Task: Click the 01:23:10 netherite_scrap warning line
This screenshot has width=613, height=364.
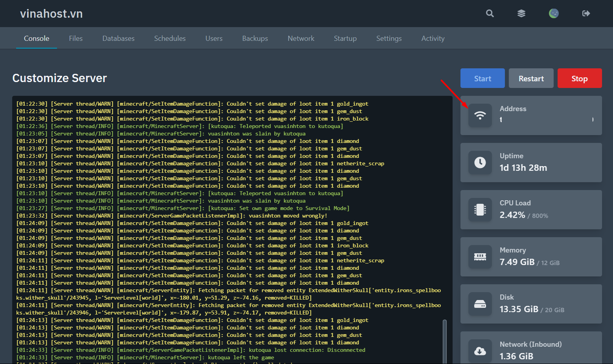Action: pyautogui.click(x=200, y=163)
